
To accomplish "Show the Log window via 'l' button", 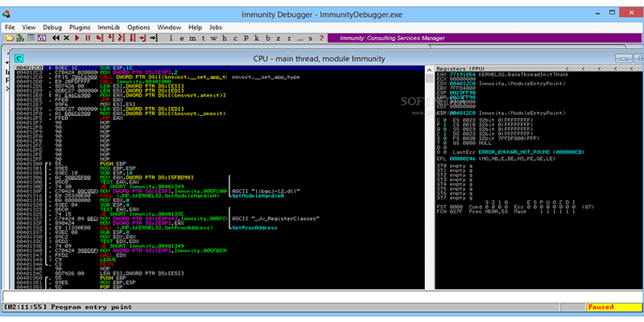I will [x=171, y=39].
